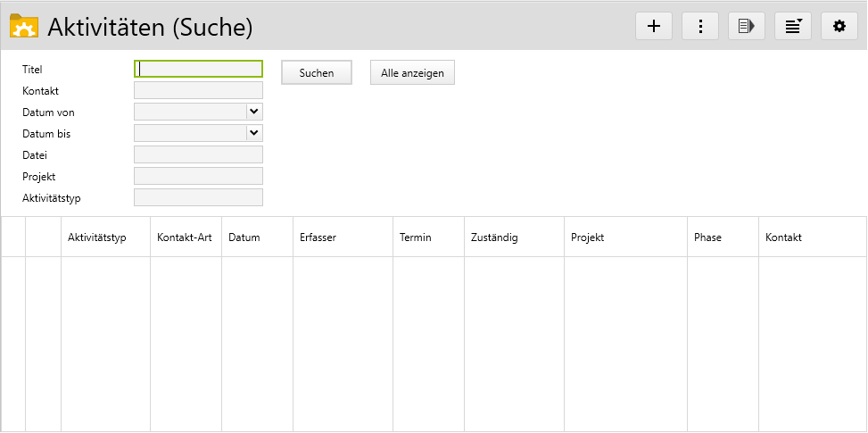Click the side panel toggle icon
The width and height of the screenshot is (868, 433).
point(747,26)
